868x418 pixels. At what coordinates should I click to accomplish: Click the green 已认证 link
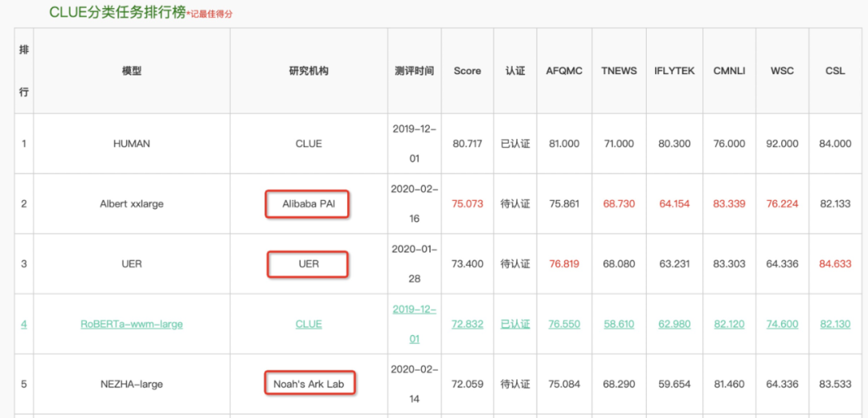click(x=515, y=324)
